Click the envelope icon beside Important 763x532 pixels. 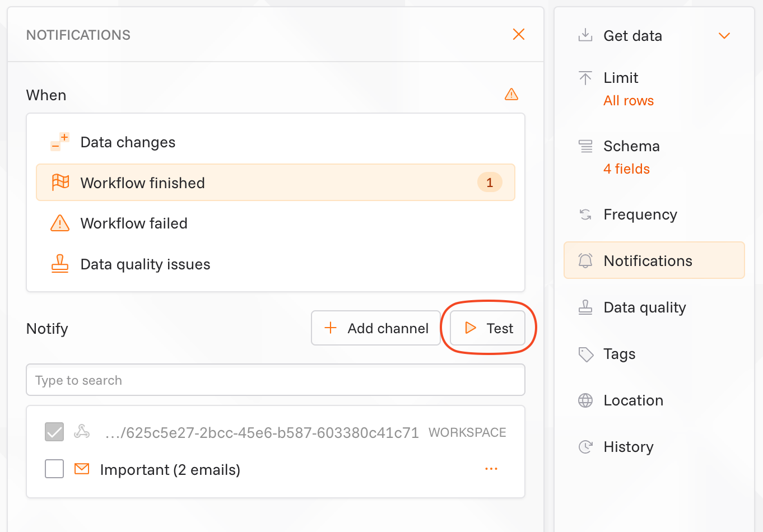82,469
